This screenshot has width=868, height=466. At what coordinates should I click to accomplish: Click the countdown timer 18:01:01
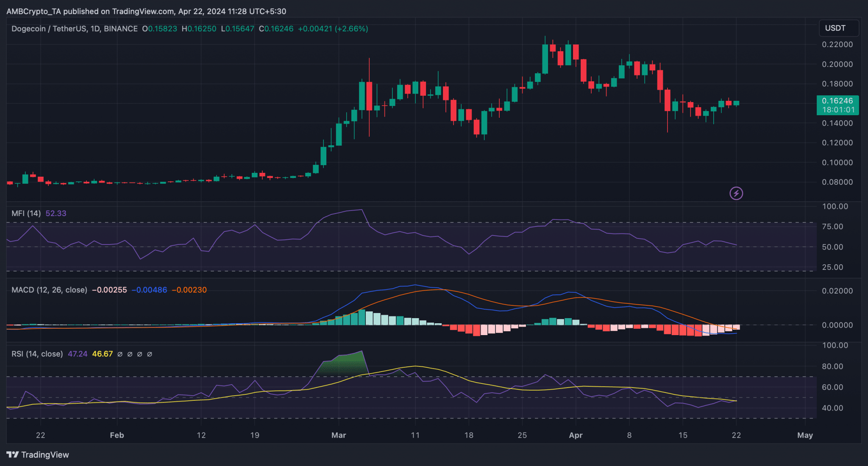pos(838,110)
